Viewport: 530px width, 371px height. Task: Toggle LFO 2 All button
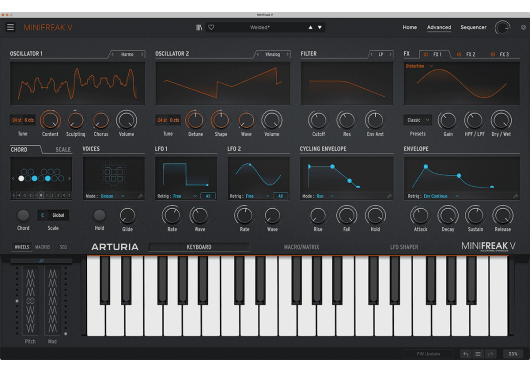coord(280,196)
